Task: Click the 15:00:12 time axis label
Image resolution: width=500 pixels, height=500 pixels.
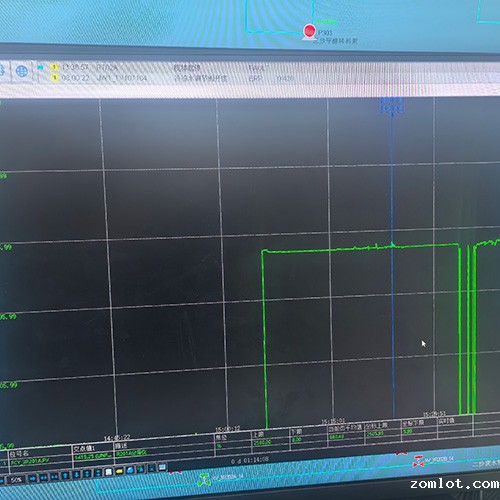Action: tap(228, 429)
